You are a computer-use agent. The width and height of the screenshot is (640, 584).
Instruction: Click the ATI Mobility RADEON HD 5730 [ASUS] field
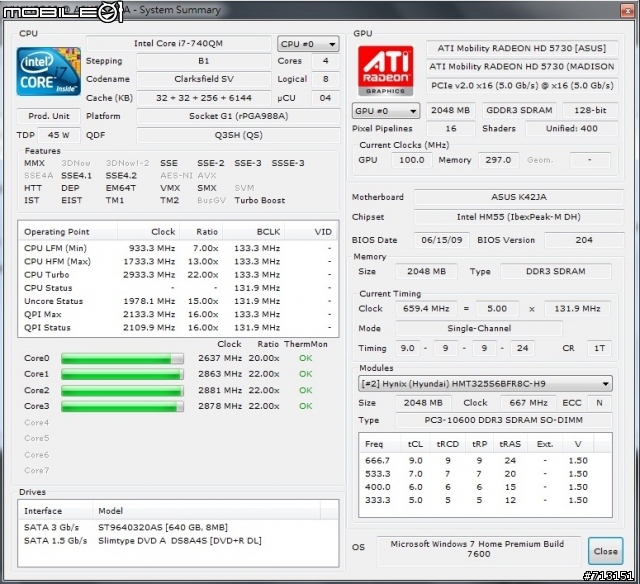[x=522, y=48]
